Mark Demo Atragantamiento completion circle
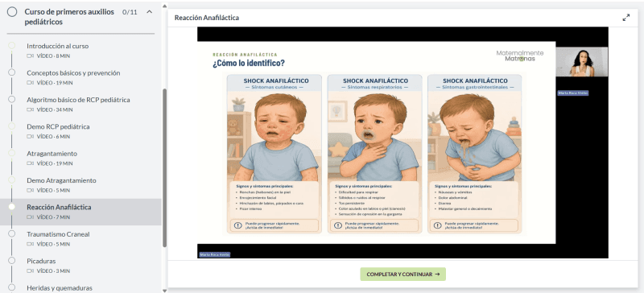This screenshot has width=644, height=293. [11, 180]
